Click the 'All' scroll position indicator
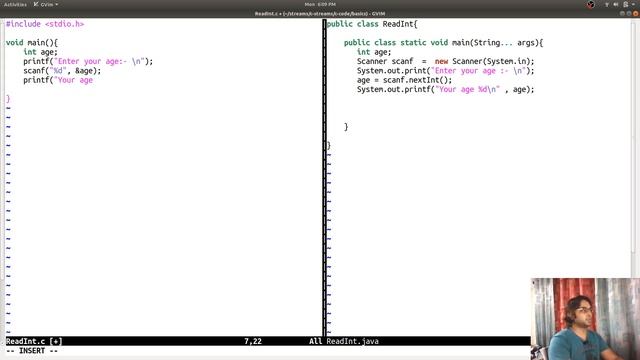Screen dimensions: 640x360 click(x=315, y=341)
